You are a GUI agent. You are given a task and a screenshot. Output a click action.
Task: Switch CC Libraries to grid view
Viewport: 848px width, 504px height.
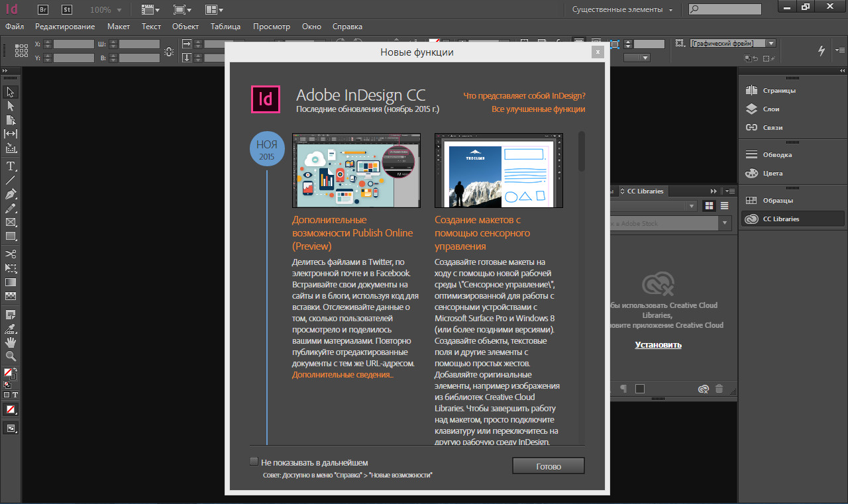point(710,206)
